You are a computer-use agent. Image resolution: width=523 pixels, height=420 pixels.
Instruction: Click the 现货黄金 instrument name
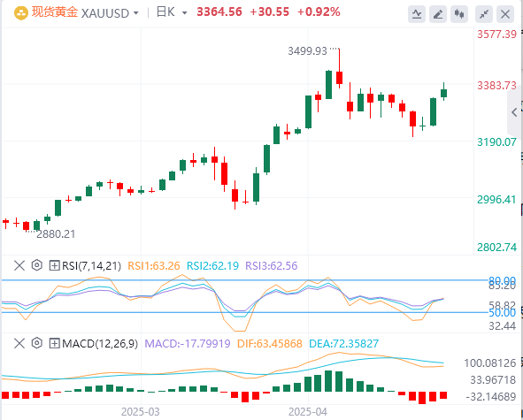click(x=55, y=12)
